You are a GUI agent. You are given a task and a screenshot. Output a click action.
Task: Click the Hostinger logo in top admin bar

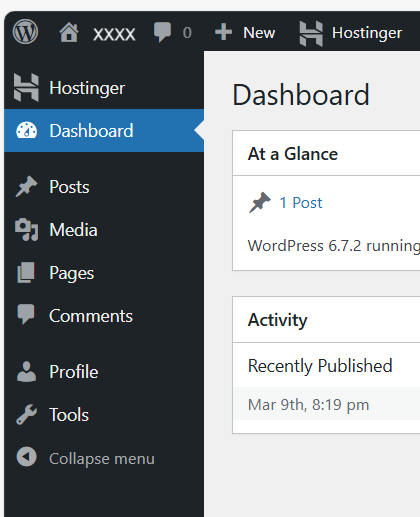click(x=311, y=33)
